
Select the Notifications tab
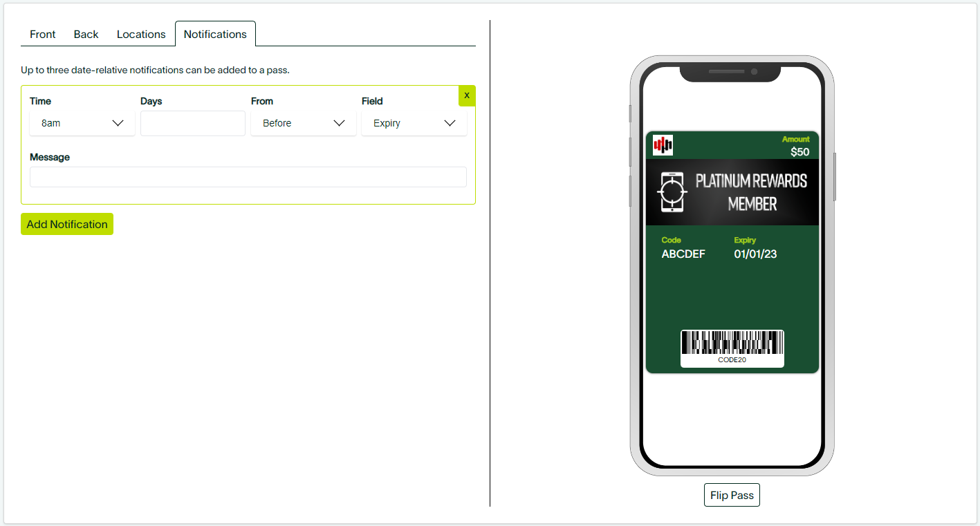(x=215, y=34)
